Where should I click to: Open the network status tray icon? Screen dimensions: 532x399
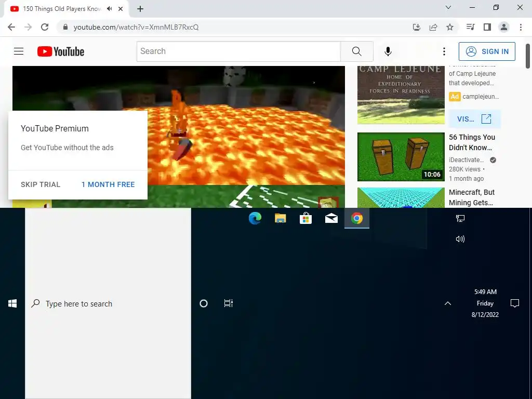460,219
